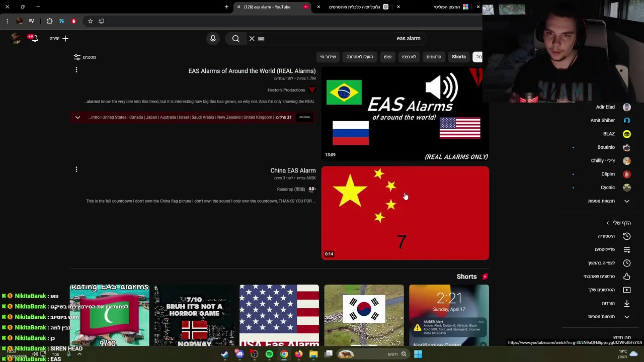Click the 'China EAS Alarm' video title
This screenshot has width=644, height=362.
point(293,170)
